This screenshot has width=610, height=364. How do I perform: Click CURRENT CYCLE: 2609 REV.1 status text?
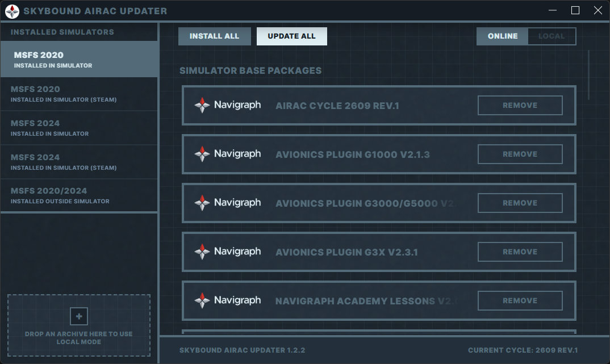point(523,350)
